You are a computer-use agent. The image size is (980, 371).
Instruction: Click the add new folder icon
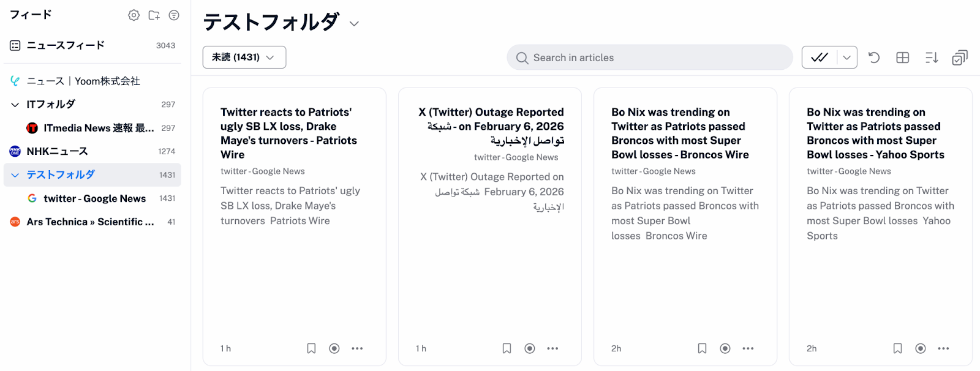tap(154, 15)
